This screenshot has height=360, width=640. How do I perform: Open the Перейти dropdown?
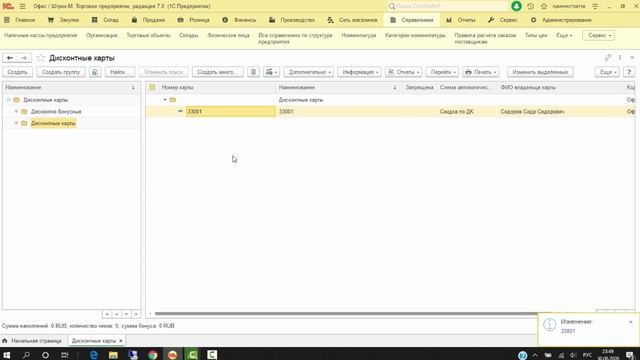442,72
